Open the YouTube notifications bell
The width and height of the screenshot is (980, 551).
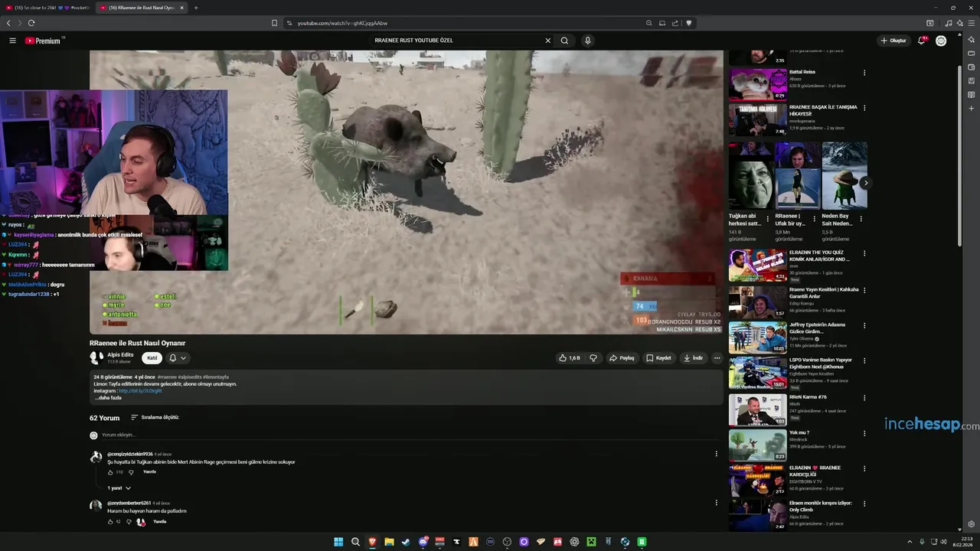coord(922,41)
